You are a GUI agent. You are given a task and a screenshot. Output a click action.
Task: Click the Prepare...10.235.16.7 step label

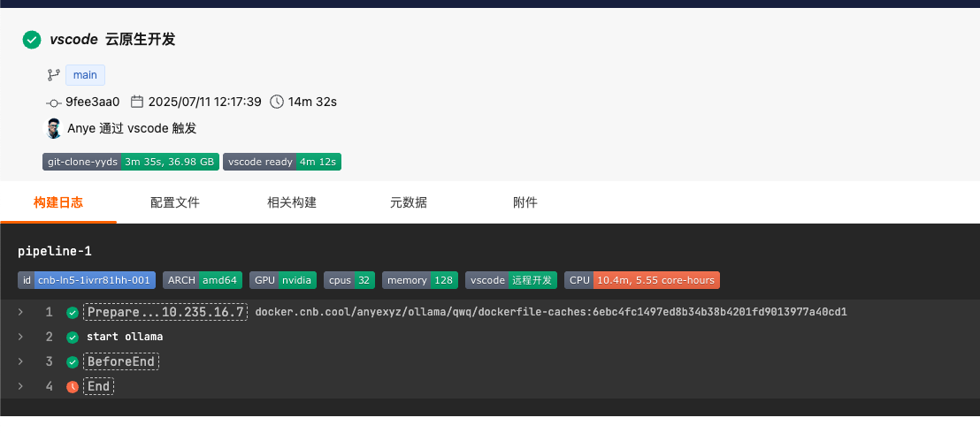pyautogui.click(x=165, y=312)
